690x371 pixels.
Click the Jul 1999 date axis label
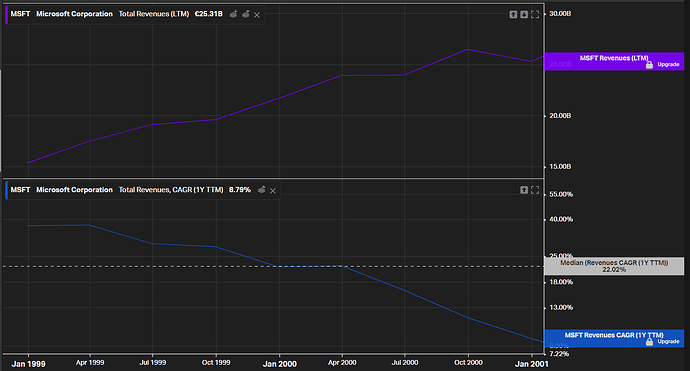coord(153,363)
